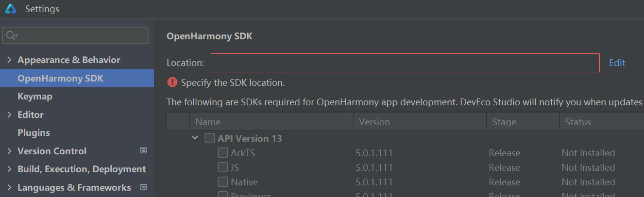Click the red error icon beside Specify SDK location
This screenshot has height=197, width=644.
point(172,82)
